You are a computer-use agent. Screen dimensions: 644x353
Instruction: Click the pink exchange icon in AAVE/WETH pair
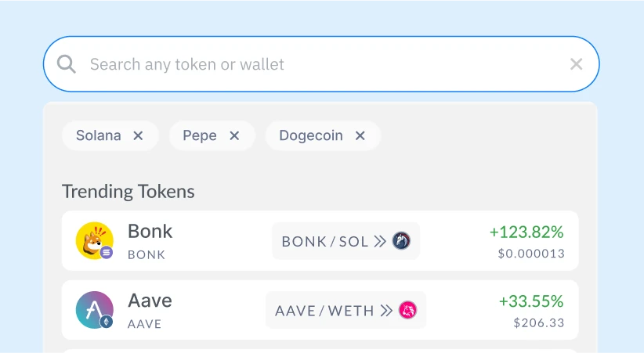407,311
